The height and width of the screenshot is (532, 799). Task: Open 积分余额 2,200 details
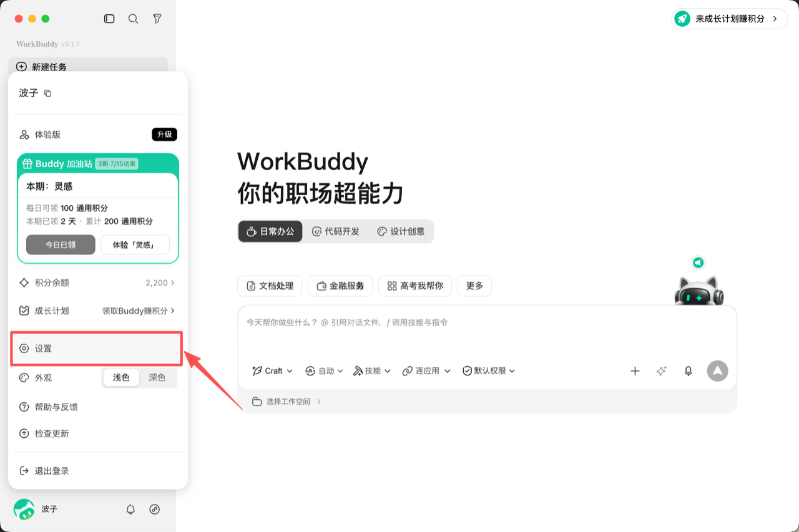[x=97, y=283]
